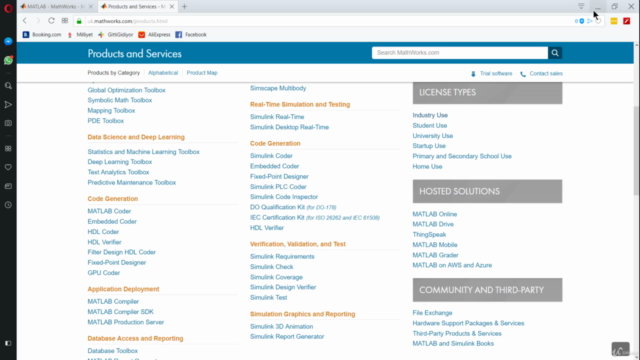This screenshot has height=360, width=640.
Task: Open My Flow send icon in sidebar
Action: (8, 105)
